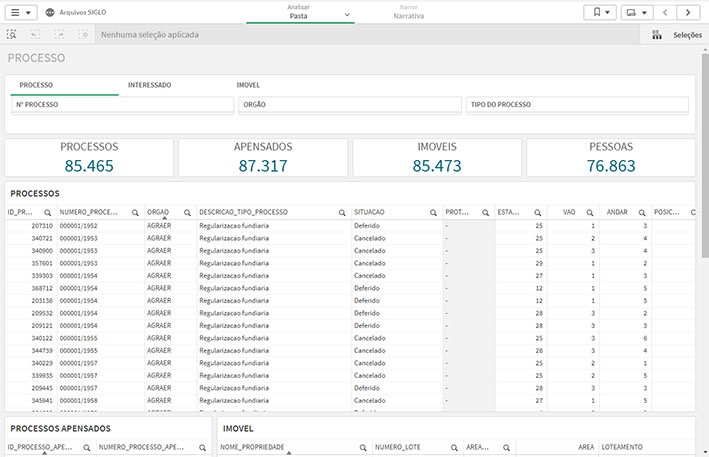Viewport: 709px width, 457px height.
Task: Sort by ORGAO column header
Action: (158, 212)
